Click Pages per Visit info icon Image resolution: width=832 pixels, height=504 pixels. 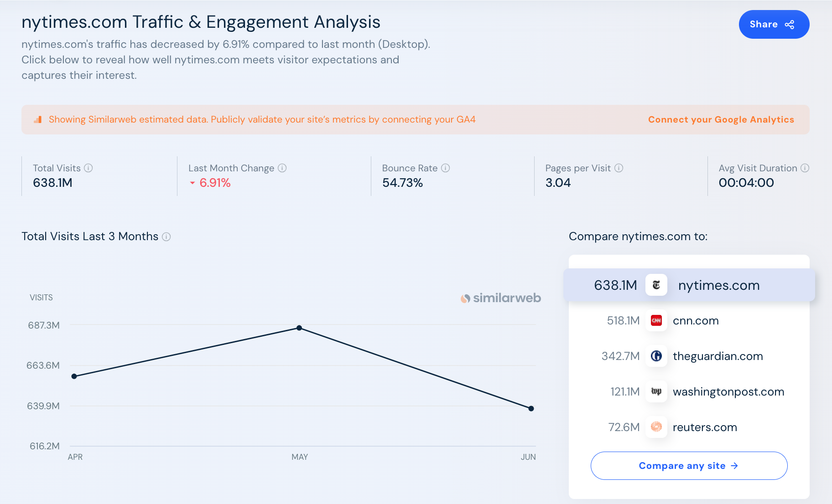(619, 168)
